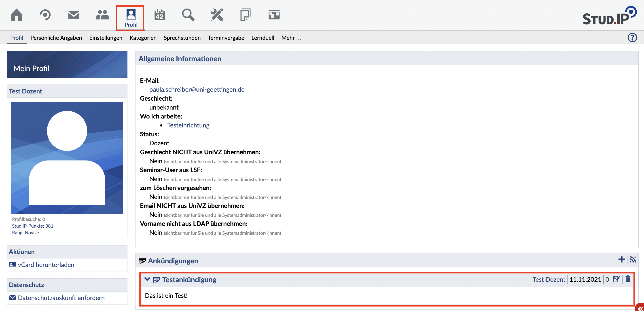Subscribe to announcements RSS feed icon
This screenshot has height=311, width=644.
click(x=633, y=260)
